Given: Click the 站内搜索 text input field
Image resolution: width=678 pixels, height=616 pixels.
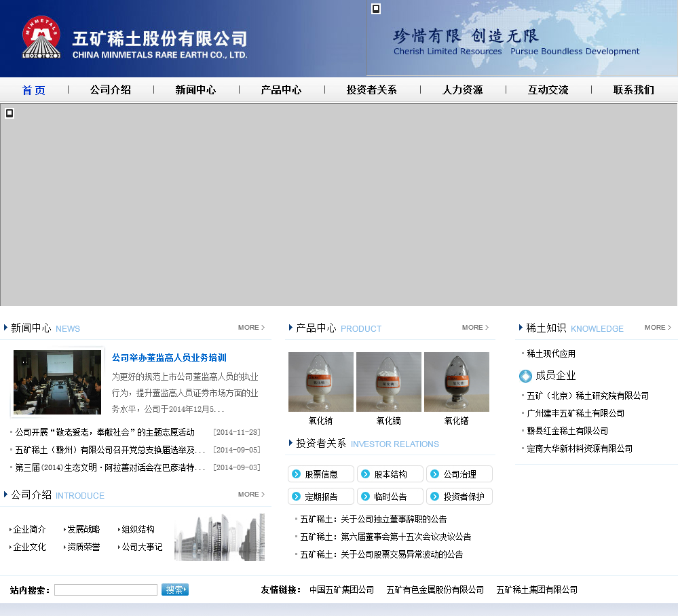Looking at the screenshot, I should 106,590.
